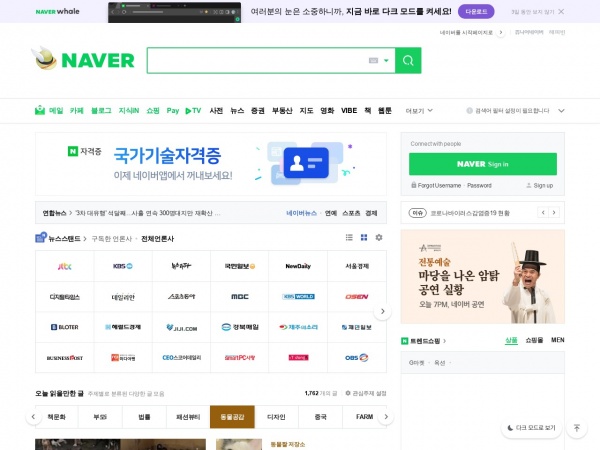Open the MBC publisher logo
600x450 pixels.
(240, 297)
